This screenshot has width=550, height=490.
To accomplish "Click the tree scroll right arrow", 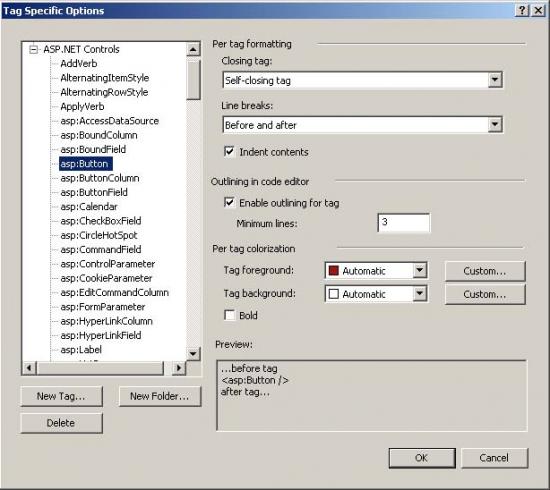I will [x=179, y=368].
